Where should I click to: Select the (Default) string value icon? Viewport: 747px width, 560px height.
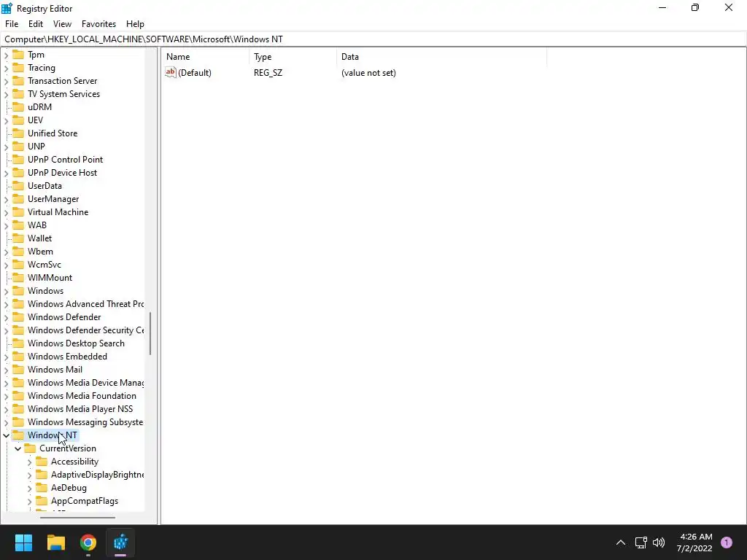171,72
